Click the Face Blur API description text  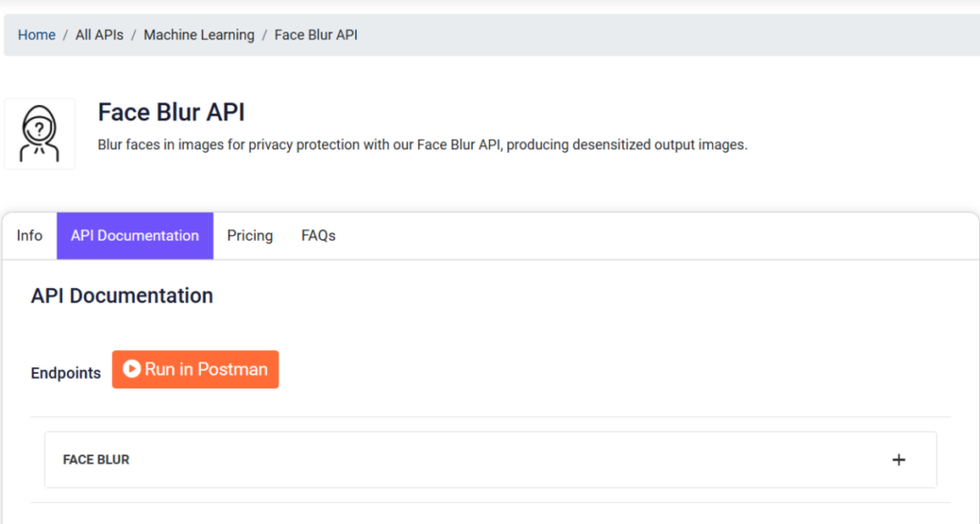click(x=422, y=145)
